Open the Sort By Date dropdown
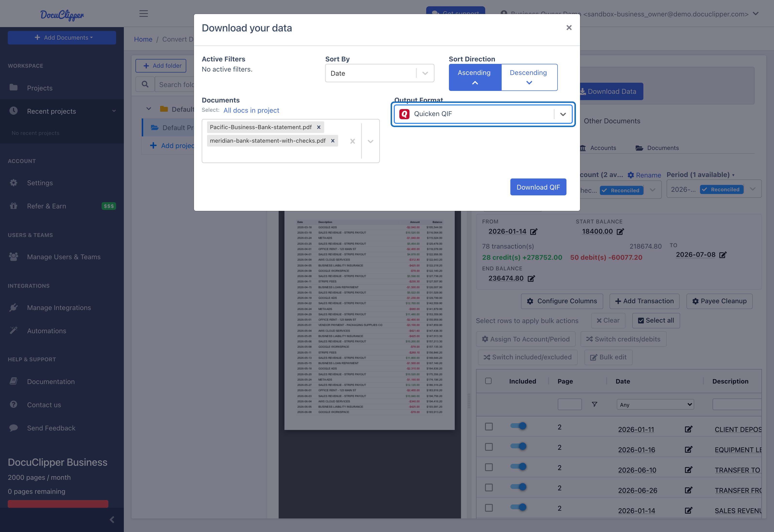This screenshot has width=774, height=532. [x=379, y=73]
